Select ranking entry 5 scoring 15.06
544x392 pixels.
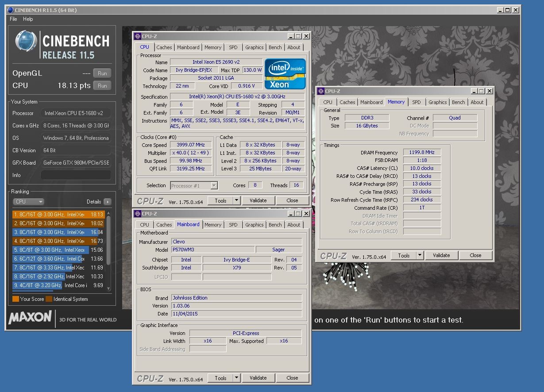(x=58, y=250)
